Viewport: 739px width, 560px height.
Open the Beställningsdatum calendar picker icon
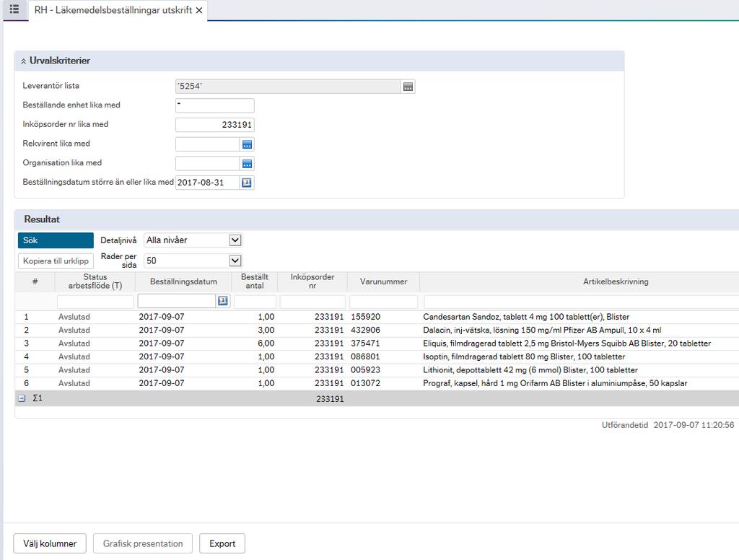(x=247, y=183)
